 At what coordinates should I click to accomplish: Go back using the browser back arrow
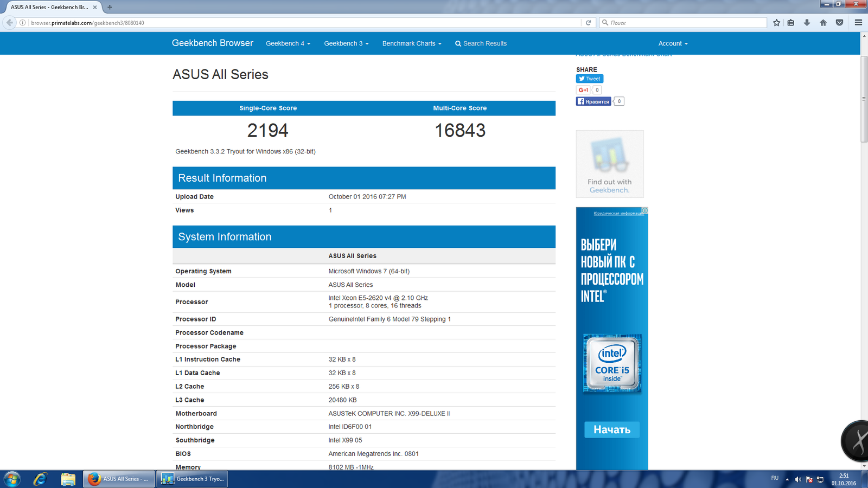(9, 23)
